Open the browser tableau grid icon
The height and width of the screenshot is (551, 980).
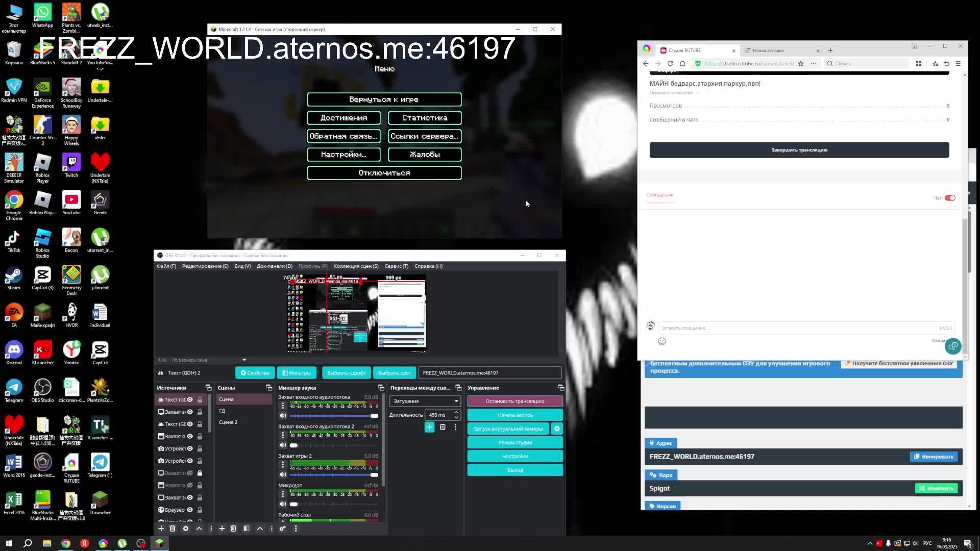(919, 64)
